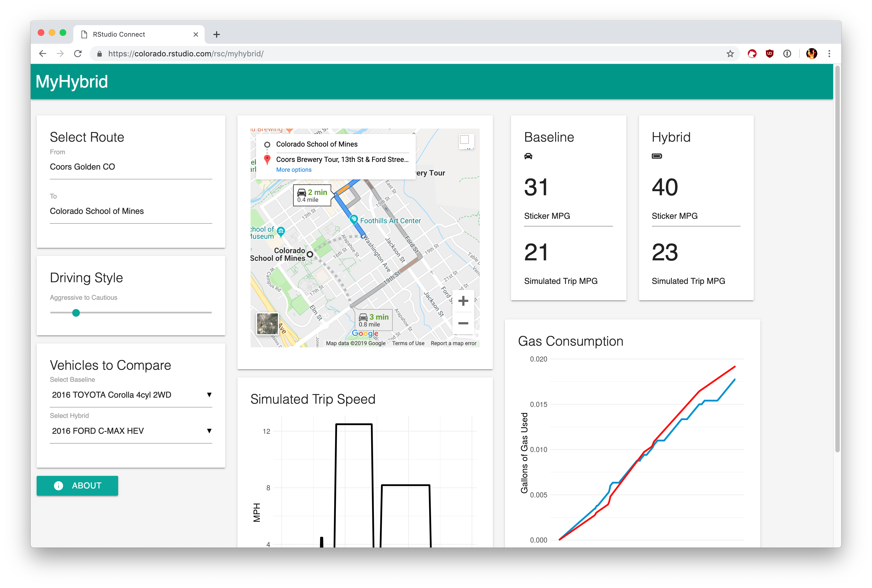The width and height of the screenshot is (872, 588).
Task: Click Coors Brewery Tour entry in directions card
Action: click(x=342, y=160)
